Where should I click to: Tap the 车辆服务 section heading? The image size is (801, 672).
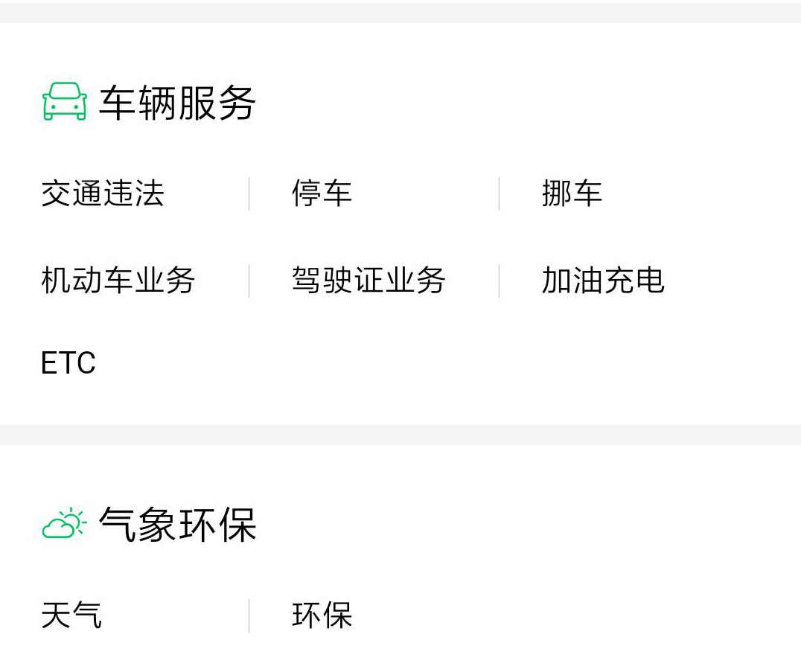click(177, 103)
